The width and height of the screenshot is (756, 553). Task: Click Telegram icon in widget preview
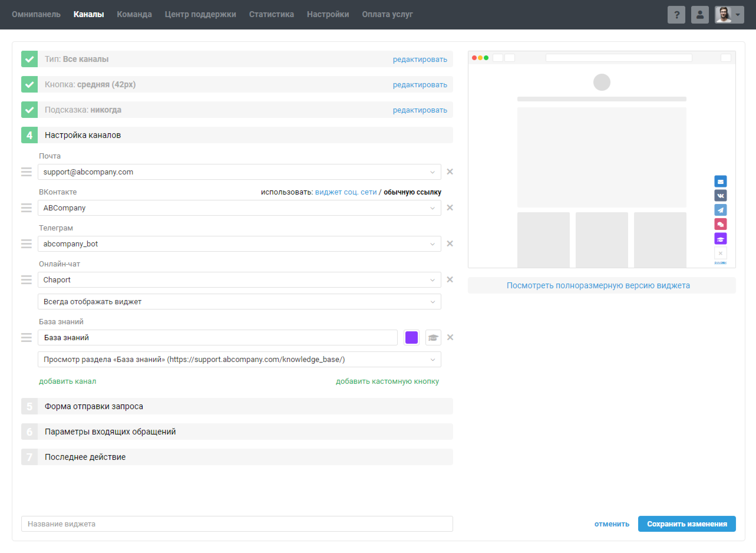click(x=720, y=210)
